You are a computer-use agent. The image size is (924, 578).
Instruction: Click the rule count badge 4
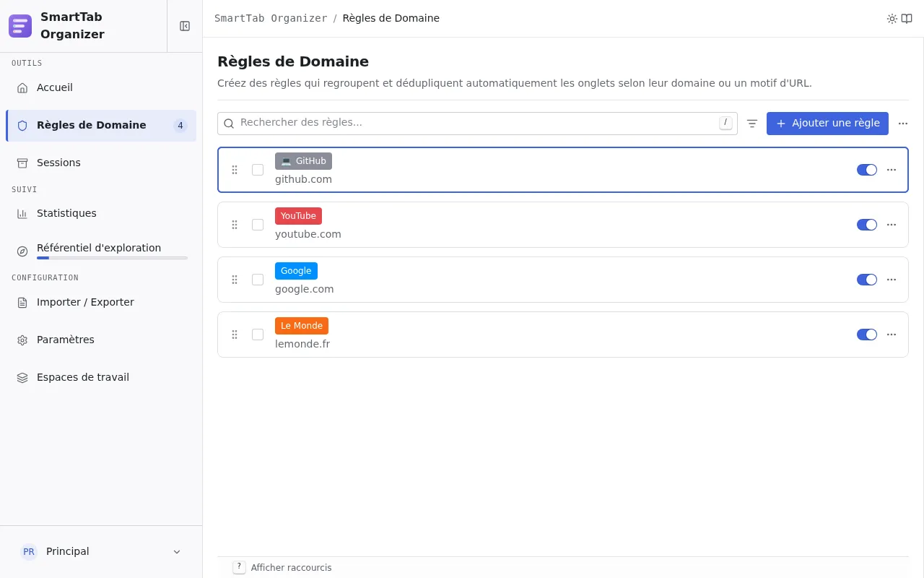[180, 126]
